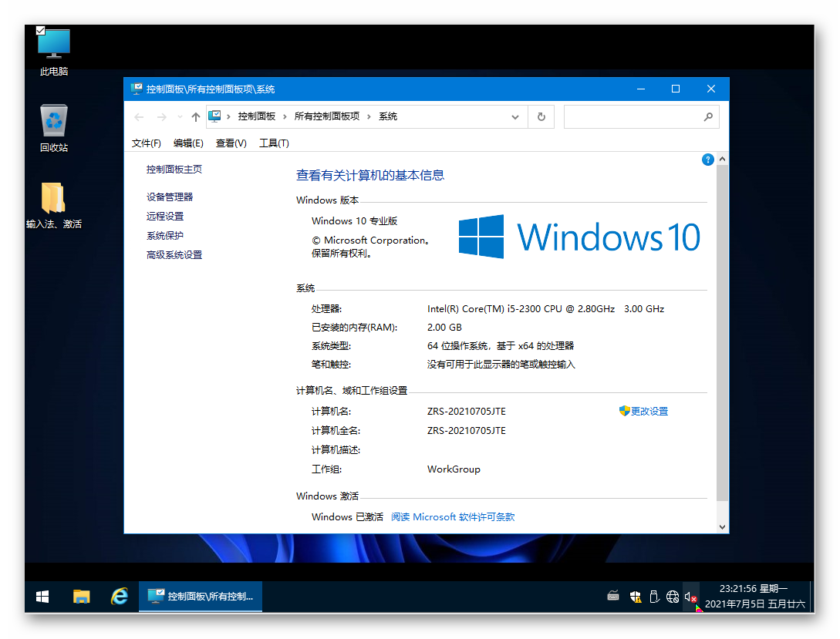Open the Windows Security shield tray icon
This screenshot has height=639, width=840.
click(636, 597)
